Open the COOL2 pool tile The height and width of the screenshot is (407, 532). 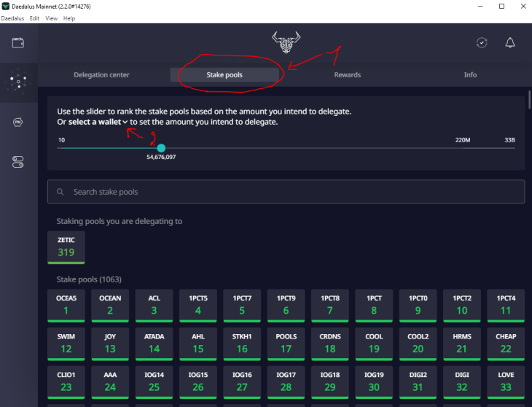(x=418, y=344)
